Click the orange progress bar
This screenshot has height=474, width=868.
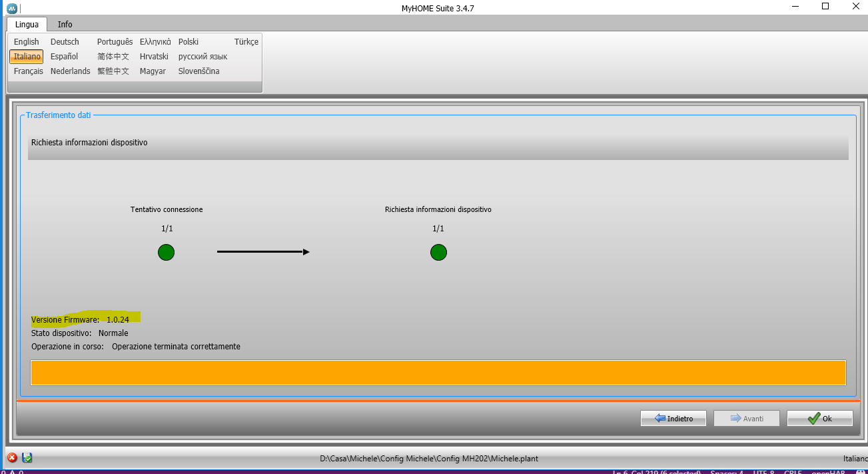click(438, 373)
